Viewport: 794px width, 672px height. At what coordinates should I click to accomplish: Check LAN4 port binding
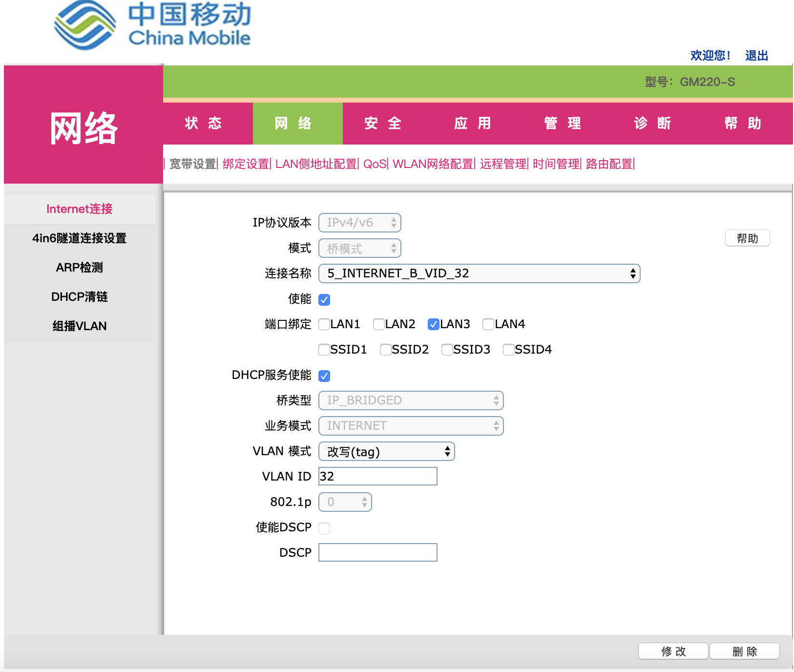click(x=488, y=324)
